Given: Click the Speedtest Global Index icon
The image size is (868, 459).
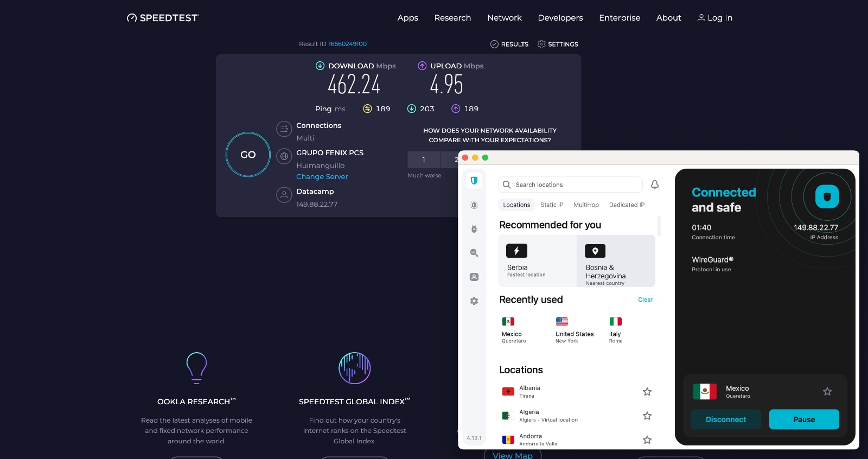Looking at the screenshot, I should coord(355,368).
